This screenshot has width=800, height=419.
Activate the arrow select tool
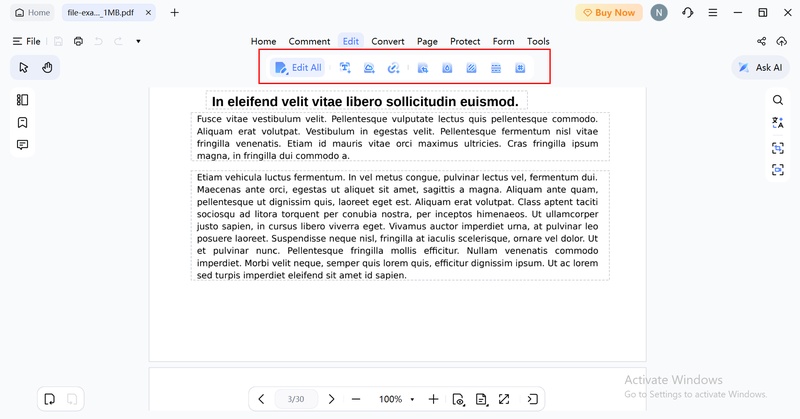coord(23,67)
